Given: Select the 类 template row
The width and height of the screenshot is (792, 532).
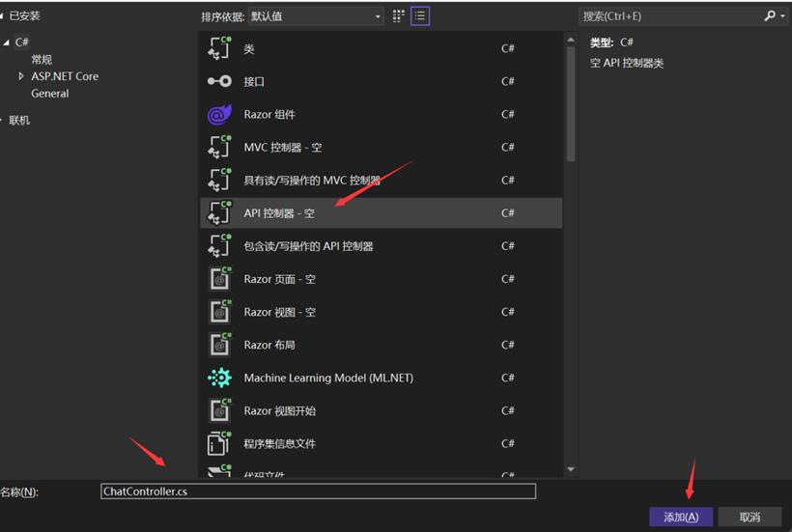Looking at the screenshot, I should tap(381, 48).
